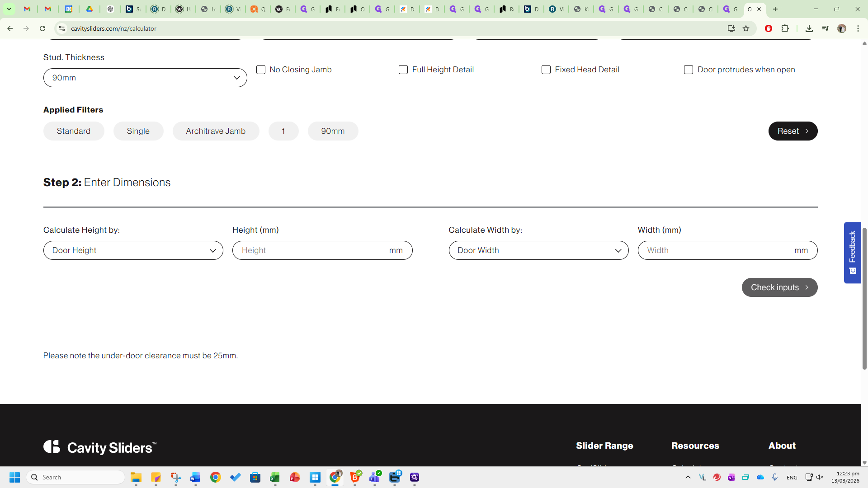Switch to the first Gmail tab
This screenshot has width=868, height=488.
pos(27,9)
